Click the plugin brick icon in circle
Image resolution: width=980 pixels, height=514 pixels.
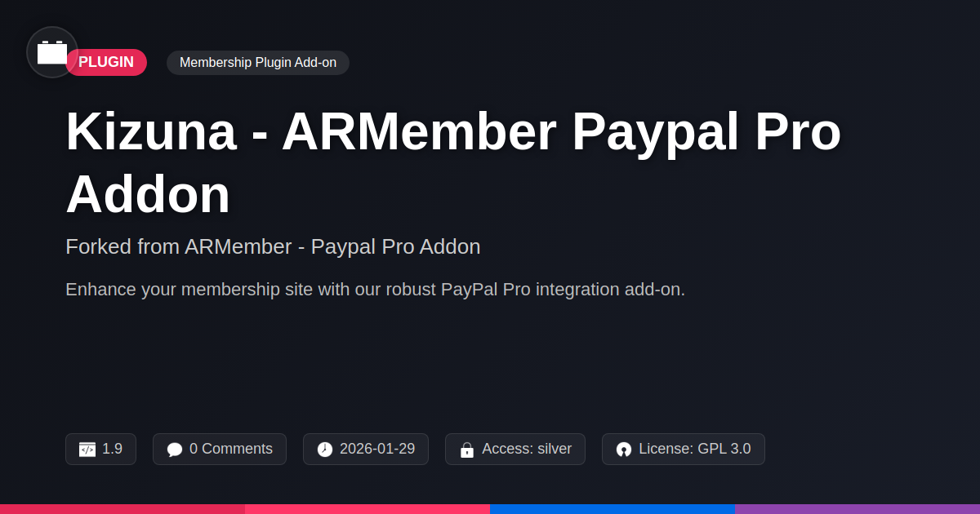(x=52, y=52)
